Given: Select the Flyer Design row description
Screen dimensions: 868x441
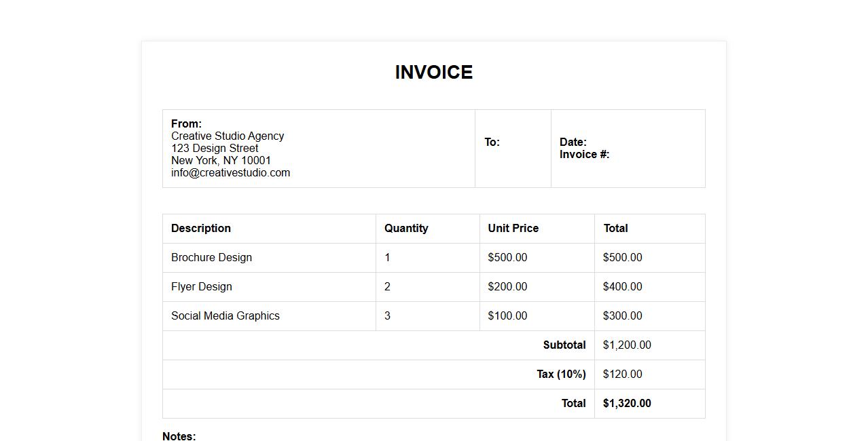Looking at the screenshot, I should tap(202, 287).
